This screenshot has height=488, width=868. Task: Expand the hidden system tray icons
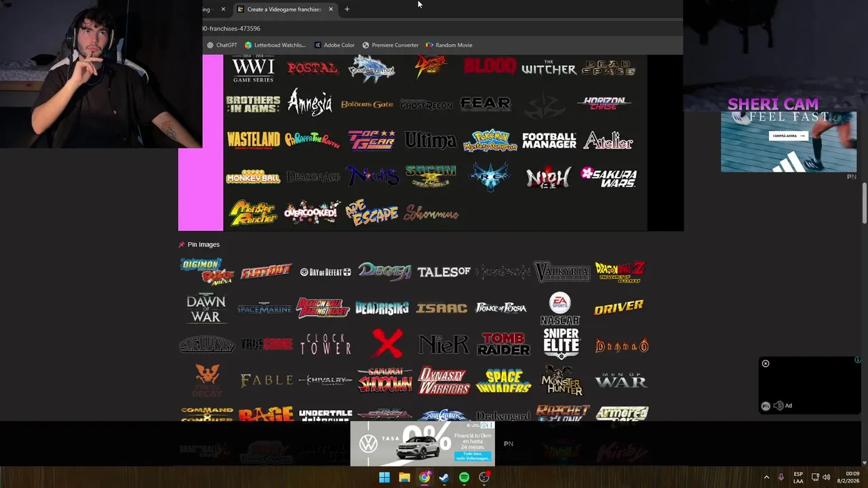766,478
